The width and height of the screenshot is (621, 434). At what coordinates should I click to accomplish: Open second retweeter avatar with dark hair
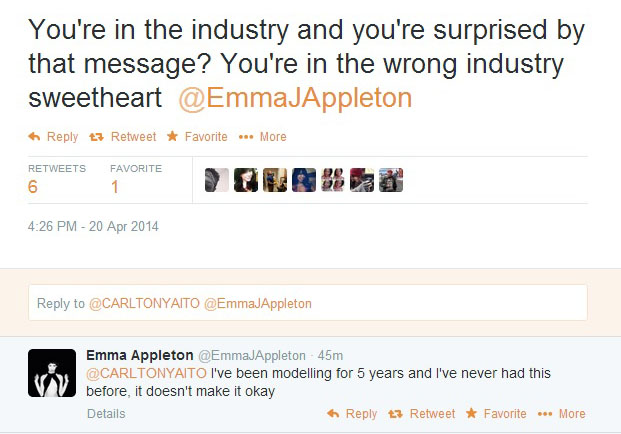pyautogui.click(x=246, y=180)
